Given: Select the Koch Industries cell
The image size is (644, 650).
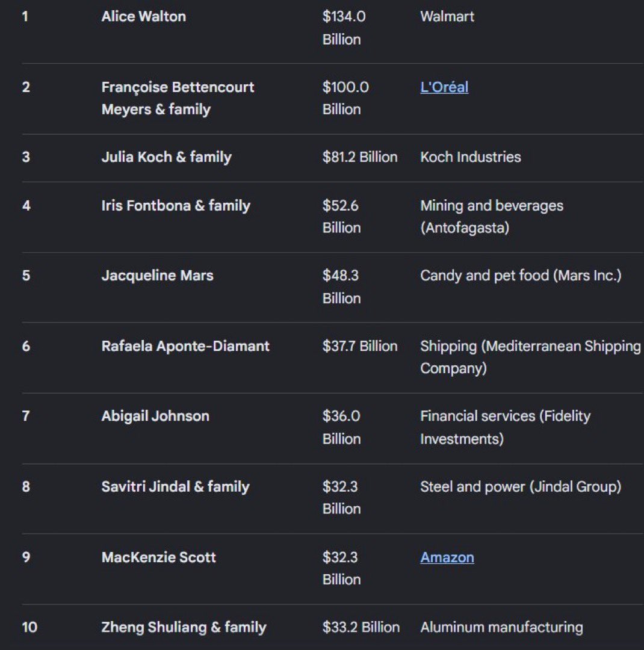Looking at the screenshot, I should pos(471,157).
